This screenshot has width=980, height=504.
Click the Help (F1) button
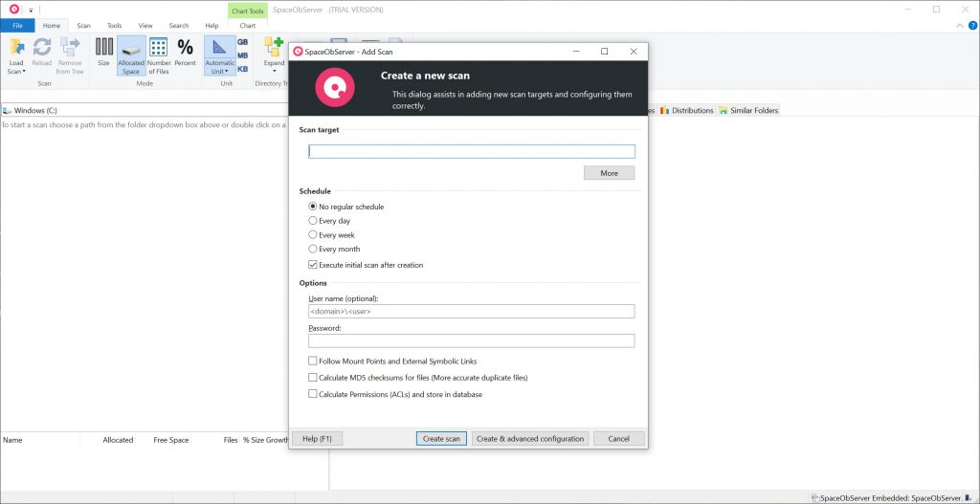click(x=318, y=438)
